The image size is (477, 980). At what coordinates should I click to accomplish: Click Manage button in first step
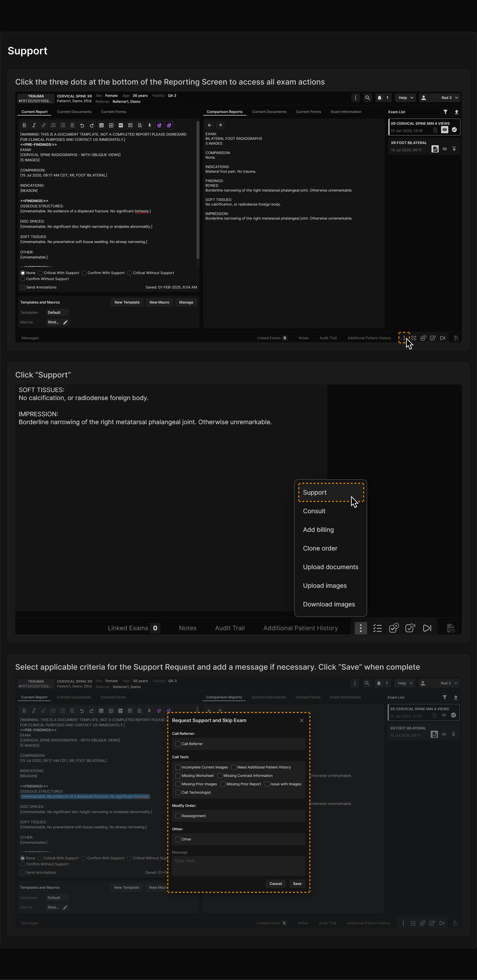(186, 302)
